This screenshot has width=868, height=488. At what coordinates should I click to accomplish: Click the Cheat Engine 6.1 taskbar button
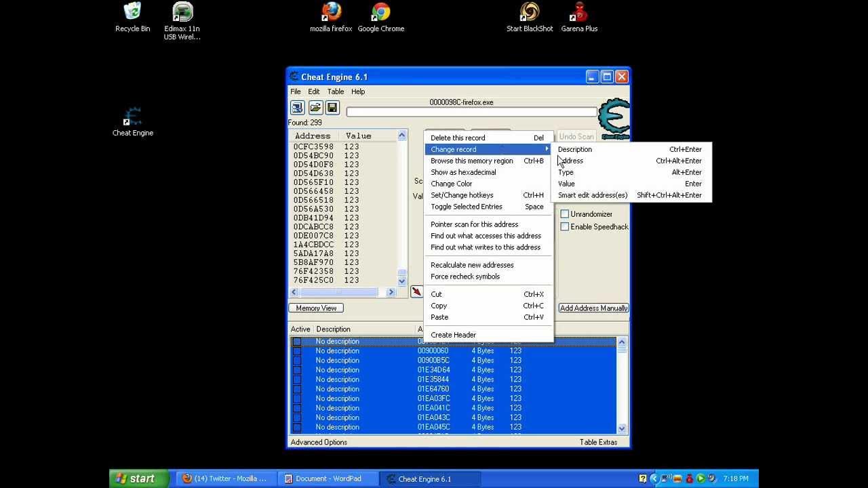pos(430,479)
